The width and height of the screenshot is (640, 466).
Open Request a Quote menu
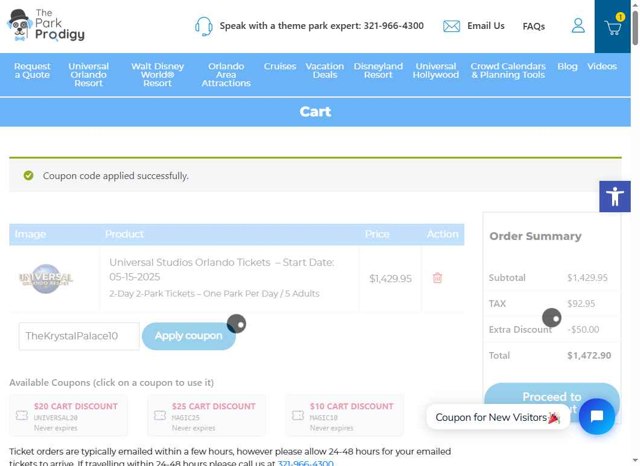pos(32,71)
